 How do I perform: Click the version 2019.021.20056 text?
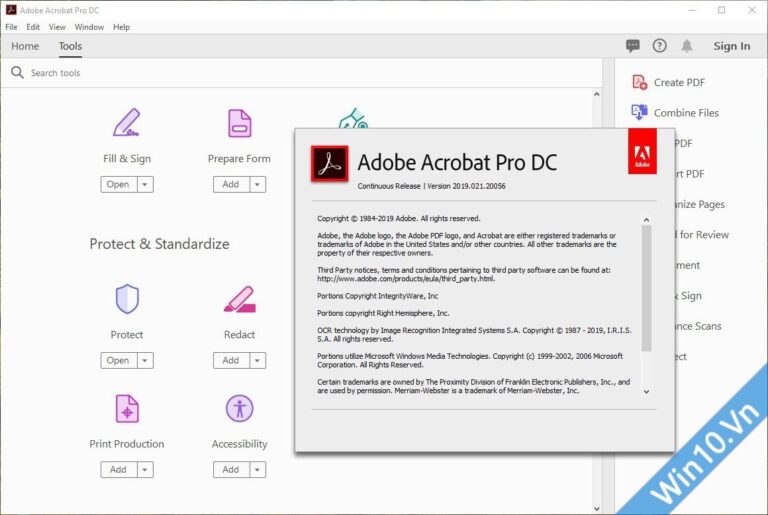[x=466, y=186]
